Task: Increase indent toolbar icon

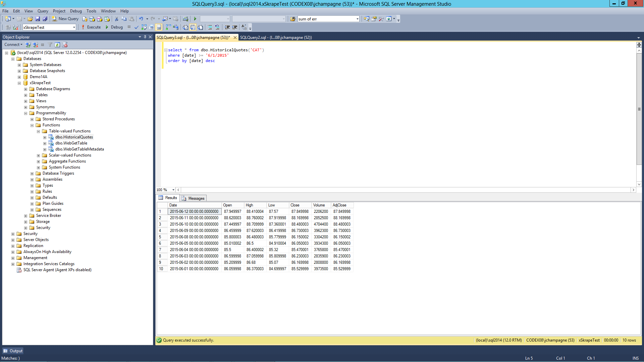Action: (x=235, y=27)
